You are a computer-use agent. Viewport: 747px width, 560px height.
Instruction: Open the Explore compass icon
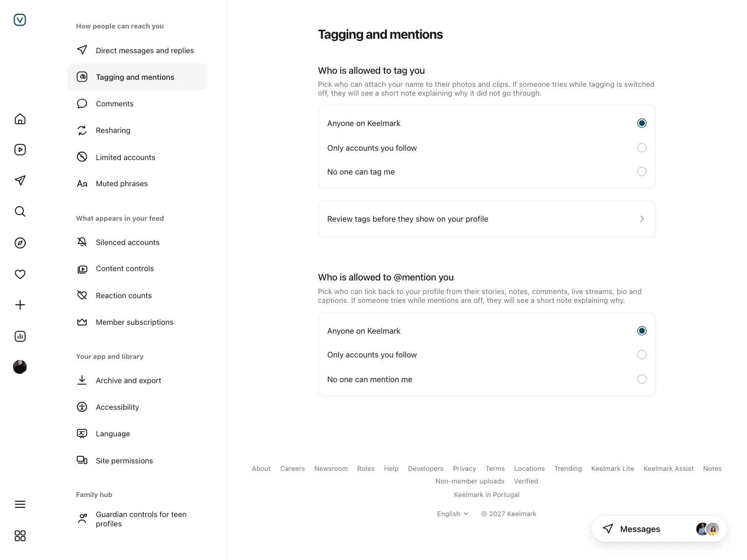click(x=20, y=243)
